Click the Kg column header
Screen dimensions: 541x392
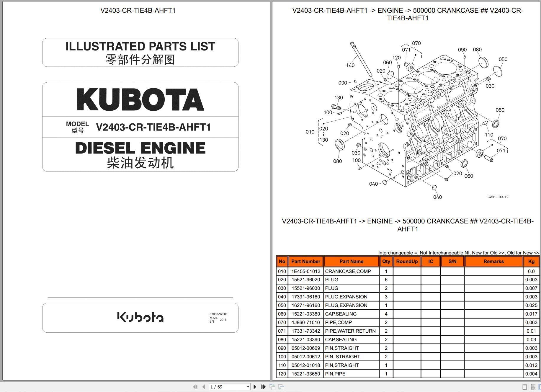pyautogui.click(x=531, y=261)
